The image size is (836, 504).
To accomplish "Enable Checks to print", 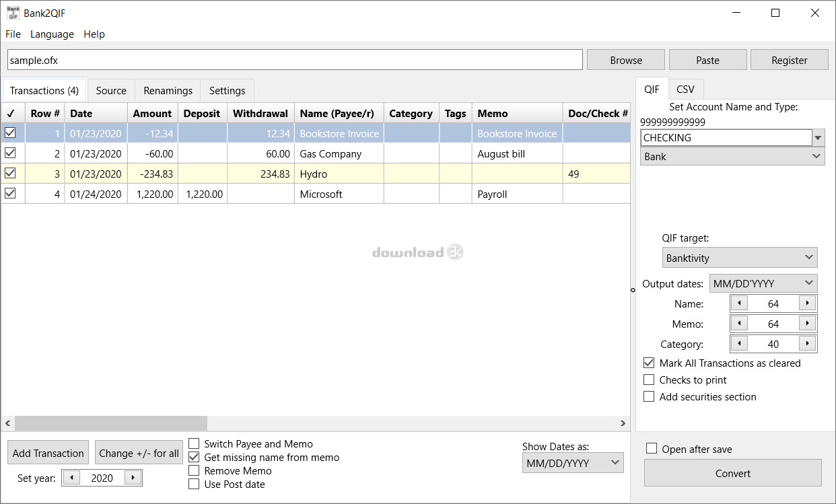I will click(649, 380).
